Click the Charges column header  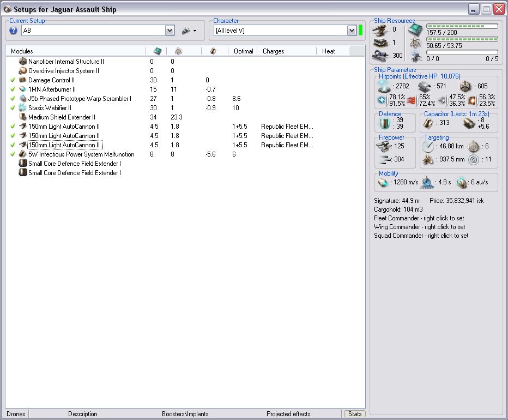[287, 51]
